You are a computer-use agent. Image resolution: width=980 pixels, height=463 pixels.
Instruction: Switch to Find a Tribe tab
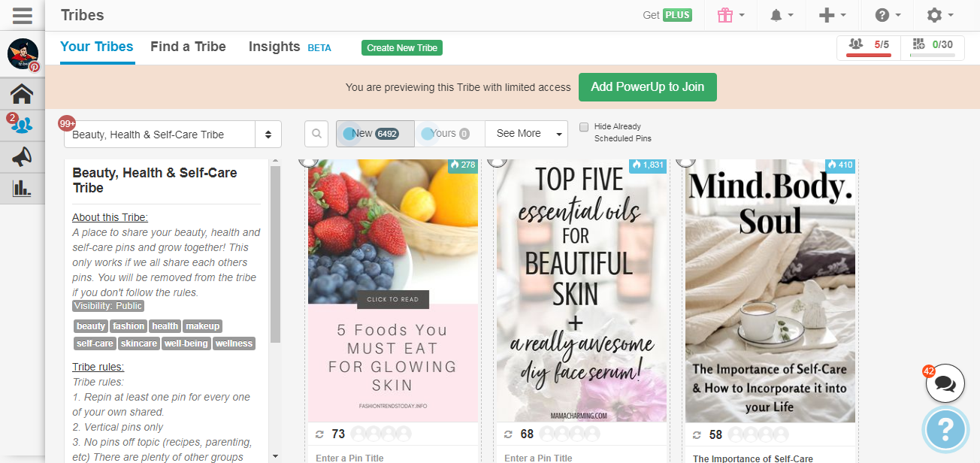point(188,47)
